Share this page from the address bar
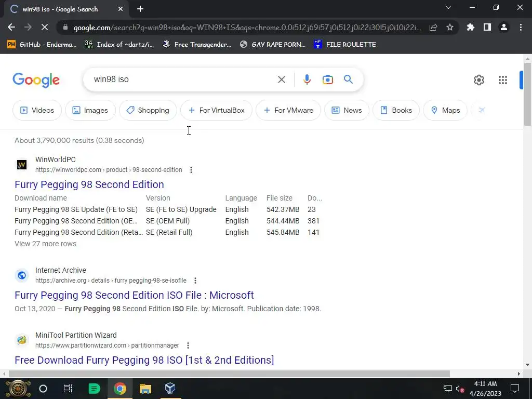 coord(433,27)
